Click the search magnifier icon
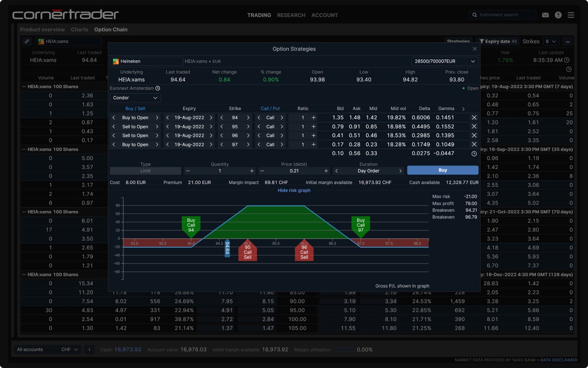 [x=475, y=15]
